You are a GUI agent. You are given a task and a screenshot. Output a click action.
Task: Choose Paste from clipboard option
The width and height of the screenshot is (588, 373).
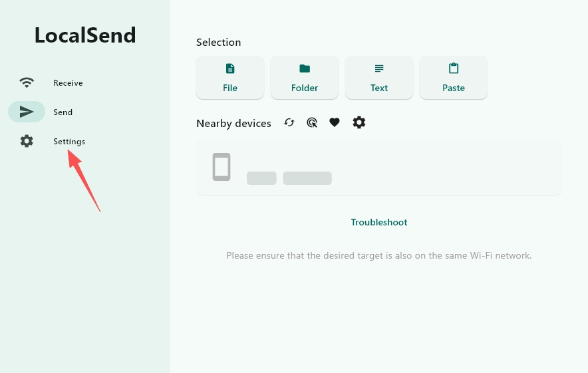(454, 78)
